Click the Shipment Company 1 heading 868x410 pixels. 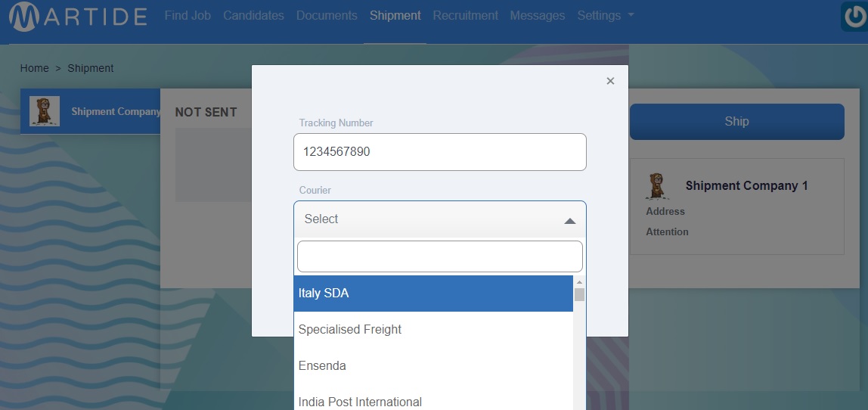coord(746,185)
